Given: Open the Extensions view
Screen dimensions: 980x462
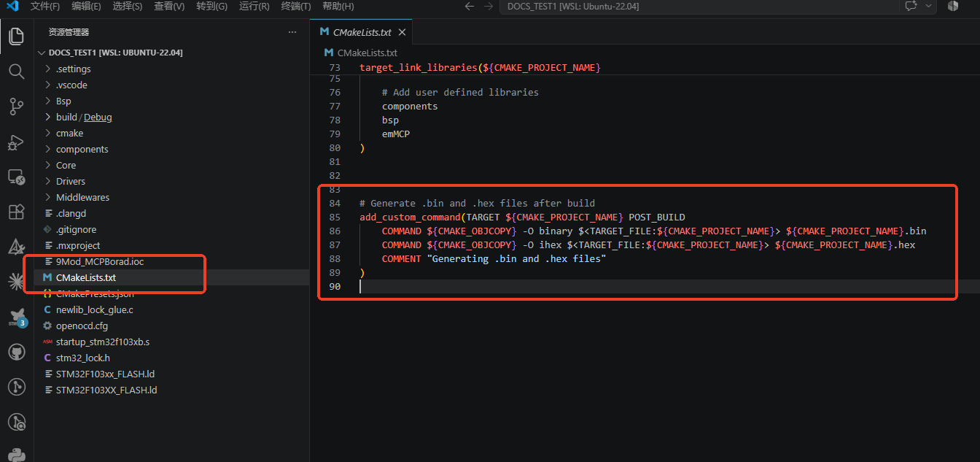Looking at the screenshot, I should tap(16, 212).
